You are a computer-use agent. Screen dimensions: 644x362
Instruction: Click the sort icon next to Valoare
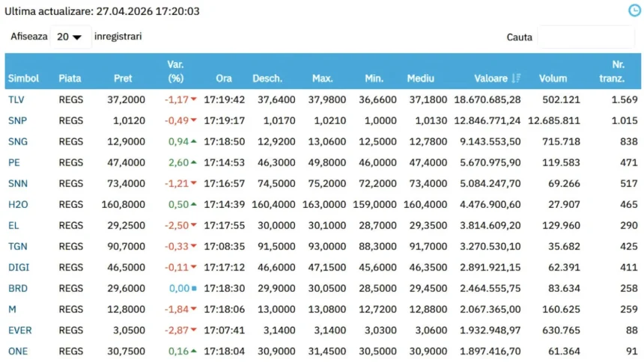coord(517,79)
